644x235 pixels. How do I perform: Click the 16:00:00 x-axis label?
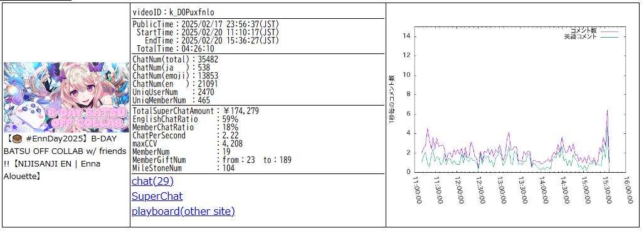tap(628, 190)
